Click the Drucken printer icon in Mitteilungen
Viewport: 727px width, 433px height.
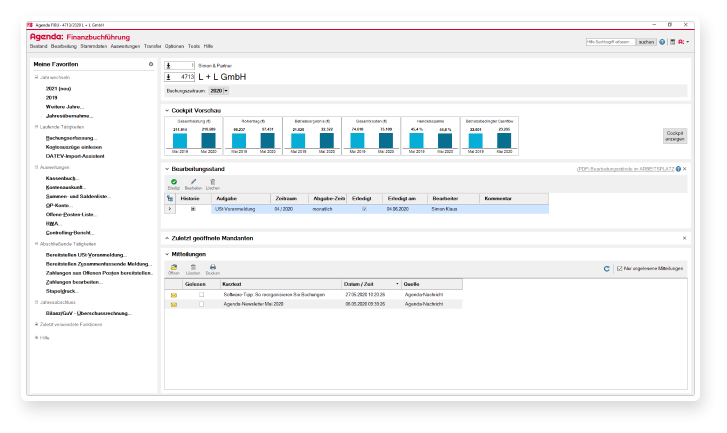[x=213, y=268]
